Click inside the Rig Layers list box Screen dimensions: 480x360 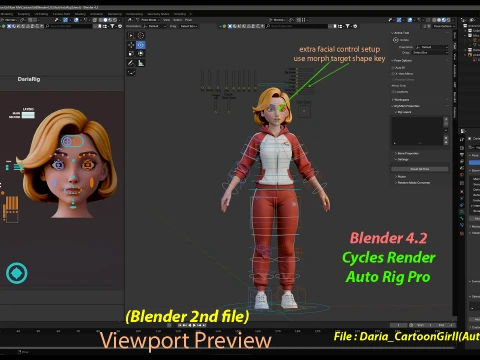(417, 131)
